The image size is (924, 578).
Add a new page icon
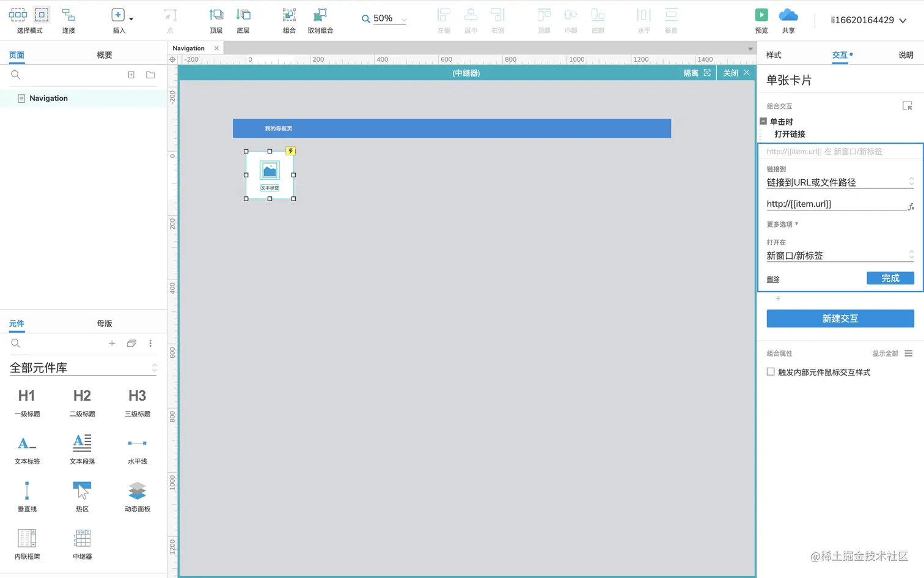click(131, 75)
